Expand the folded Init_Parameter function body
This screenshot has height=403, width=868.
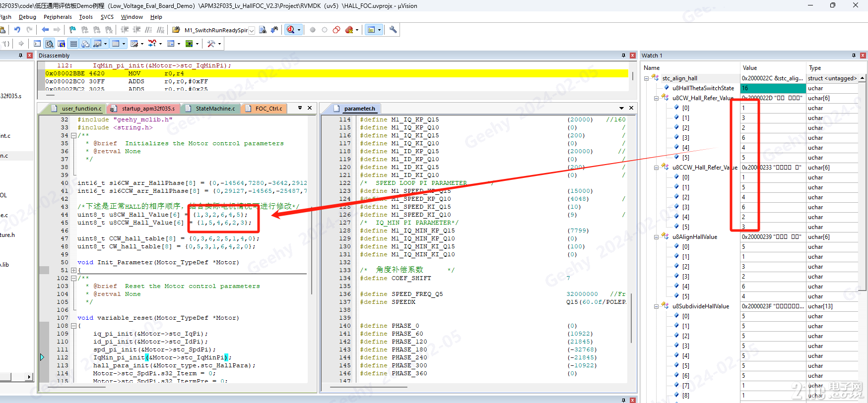(73, 270)
